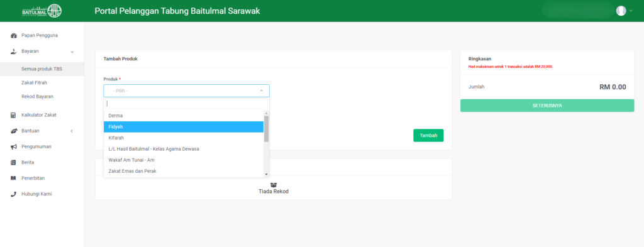644x247 pixels.
Task: Click the dropdown list scrollbar thumb
Action: (x=266, y=128)
